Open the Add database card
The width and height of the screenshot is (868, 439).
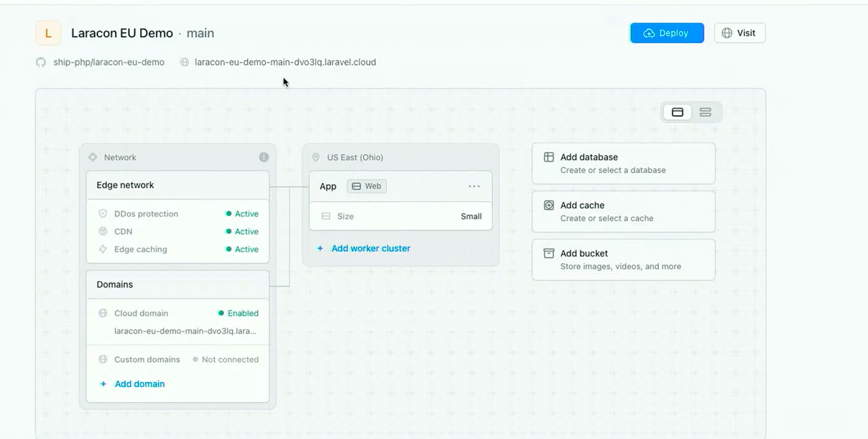tap(623, 163)
